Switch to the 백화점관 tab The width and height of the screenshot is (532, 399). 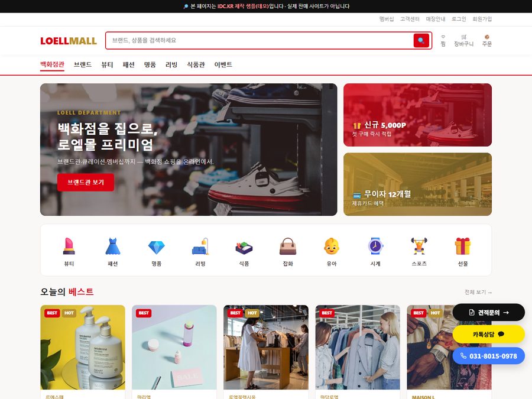point(52,64)
